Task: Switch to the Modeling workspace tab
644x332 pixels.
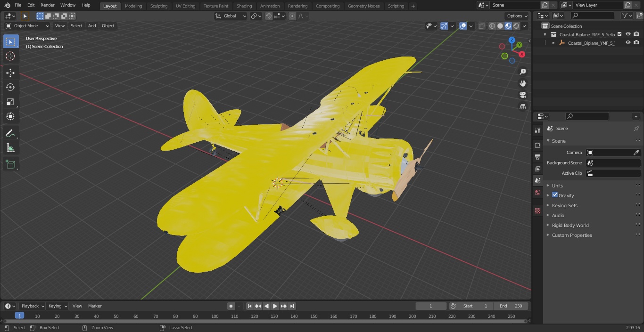Action: pyautogui.click(x=133, y=6)
